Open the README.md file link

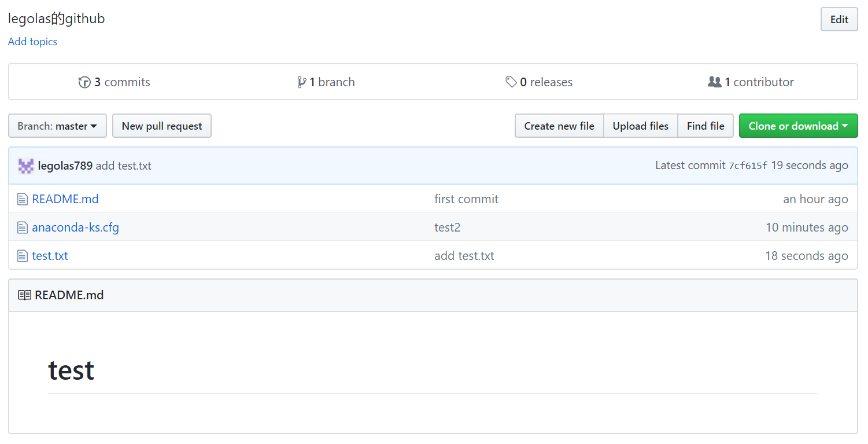click(65, 199)
